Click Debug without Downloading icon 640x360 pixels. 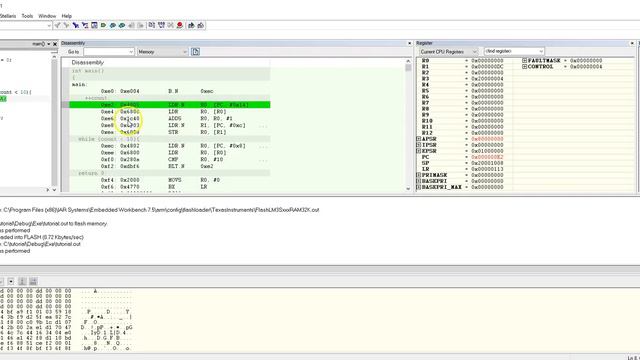coord(200,25)
